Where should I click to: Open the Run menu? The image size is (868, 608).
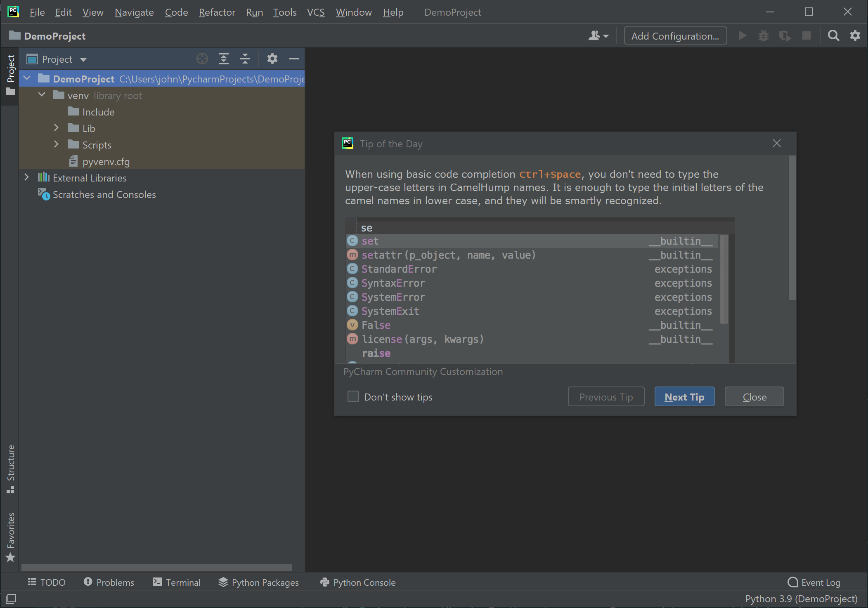tap(254, 12)
